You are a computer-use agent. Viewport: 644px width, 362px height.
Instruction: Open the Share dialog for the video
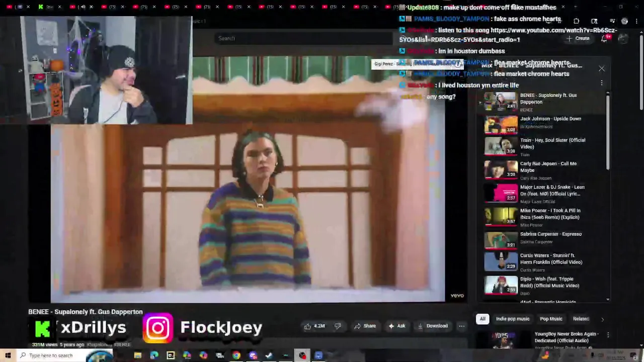365,326
